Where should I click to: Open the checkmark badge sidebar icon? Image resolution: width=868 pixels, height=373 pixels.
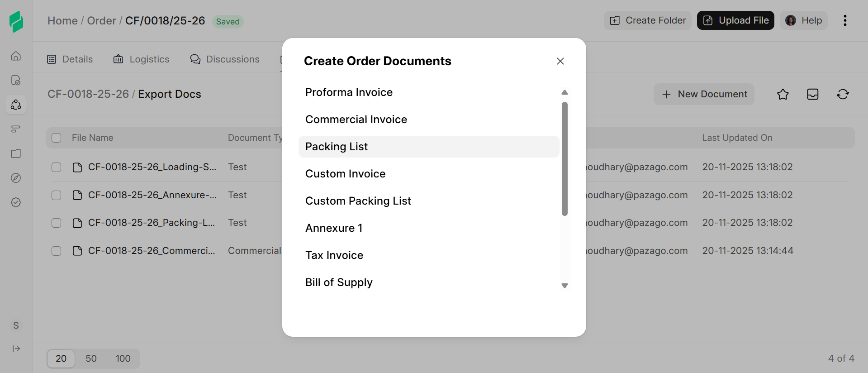pos(16,202)
